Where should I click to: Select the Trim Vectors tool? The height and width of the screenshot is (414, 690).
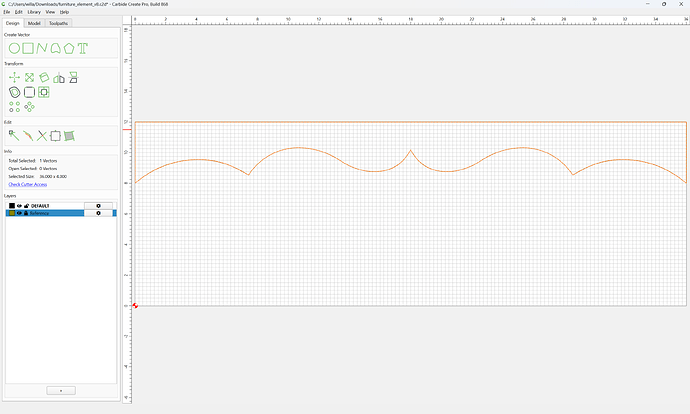42,136
